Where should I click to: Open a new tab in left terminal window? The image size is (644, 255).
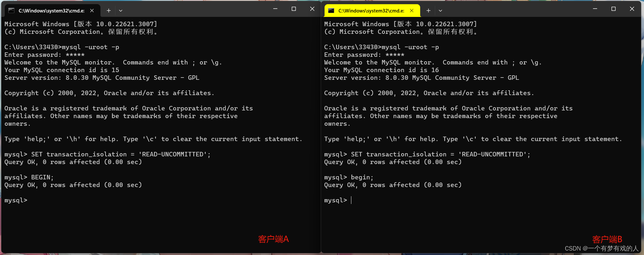109,11
